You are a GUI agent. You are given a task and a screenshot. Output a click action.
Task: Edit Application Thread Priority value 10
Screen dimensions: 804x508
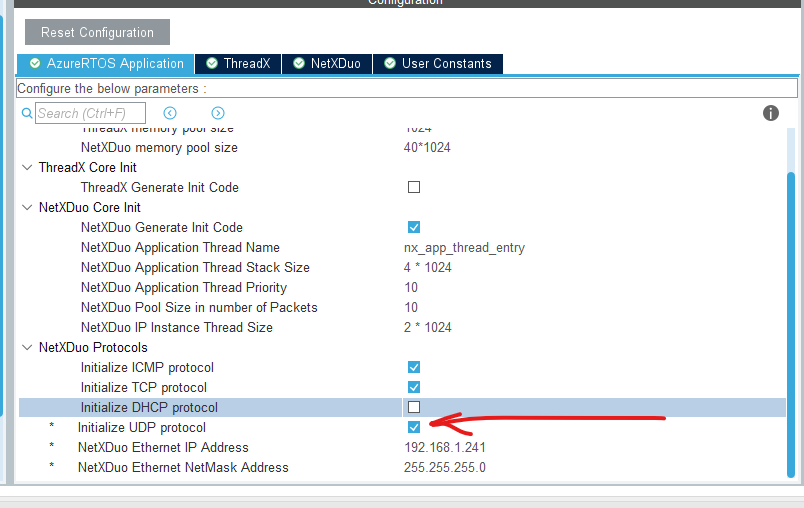click(x=411, y=288)
